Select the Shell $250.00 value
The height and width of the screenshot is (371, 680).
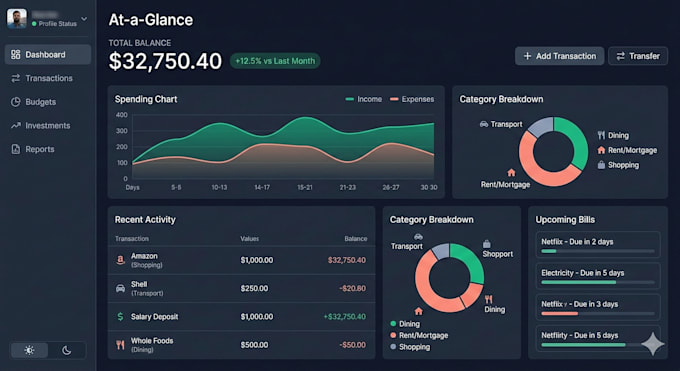click(x=254, y=289)
